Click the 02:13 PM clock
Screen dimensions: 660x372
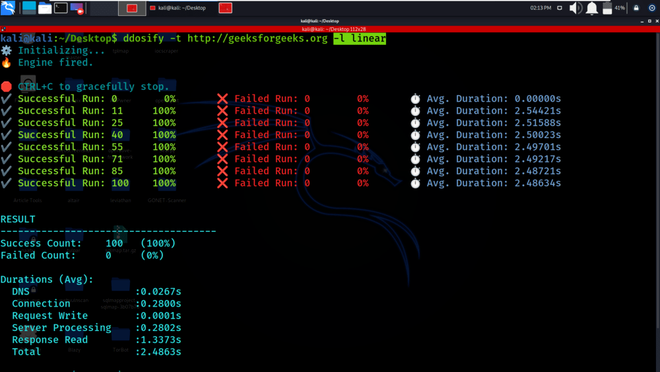tap(540, 8)
